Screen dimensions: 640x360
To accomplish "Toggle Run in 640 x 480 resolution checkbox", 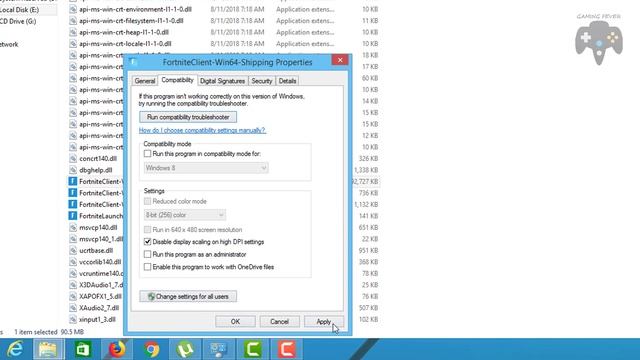I will pyautogui.click(x=147, y=230).
